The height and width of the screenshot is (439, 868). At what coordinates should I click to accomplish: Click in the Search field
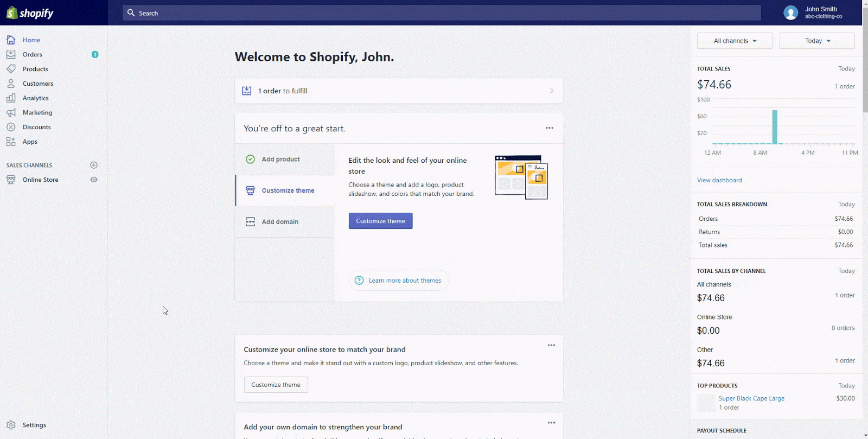tap(442, 12)
